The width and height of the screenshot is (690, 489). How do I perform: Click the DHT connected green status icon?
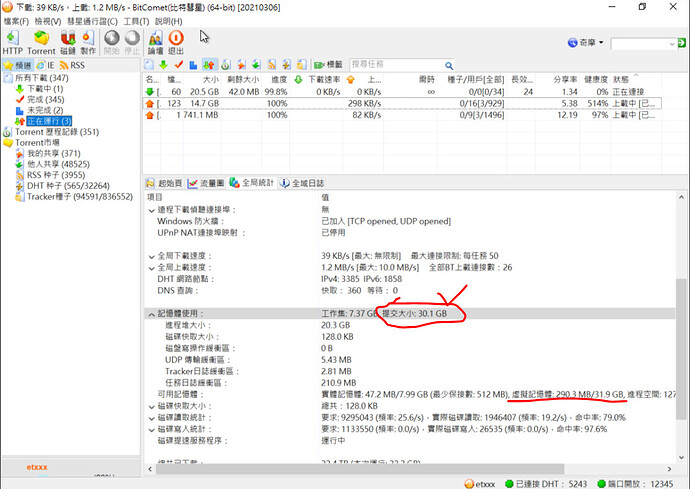click(509, 484)
